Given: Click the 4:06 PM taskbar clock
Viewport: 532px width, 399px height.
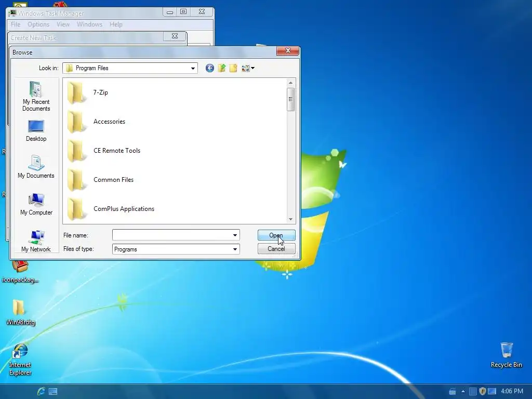Looking at the screenshot, I should (512, 391).
